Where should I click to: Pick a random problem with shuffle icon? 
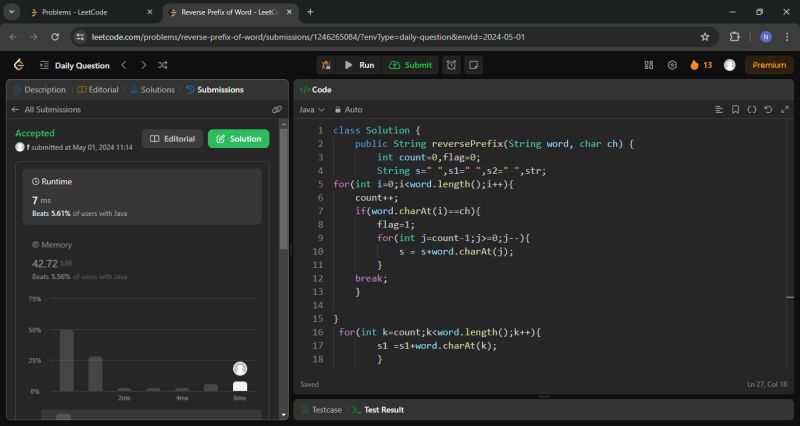[162, 65]
